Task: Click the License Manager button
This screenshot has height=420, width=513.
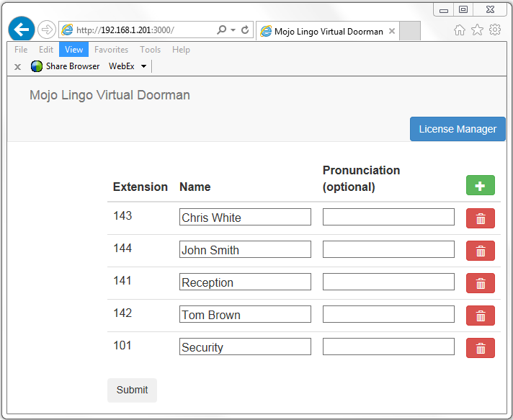Action: [458, 129]
